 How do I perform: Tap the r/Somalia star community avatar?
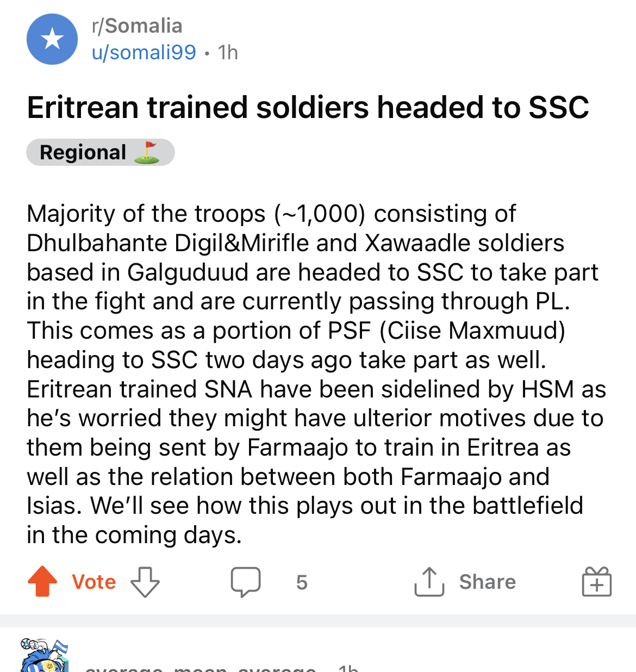[52, 39]
